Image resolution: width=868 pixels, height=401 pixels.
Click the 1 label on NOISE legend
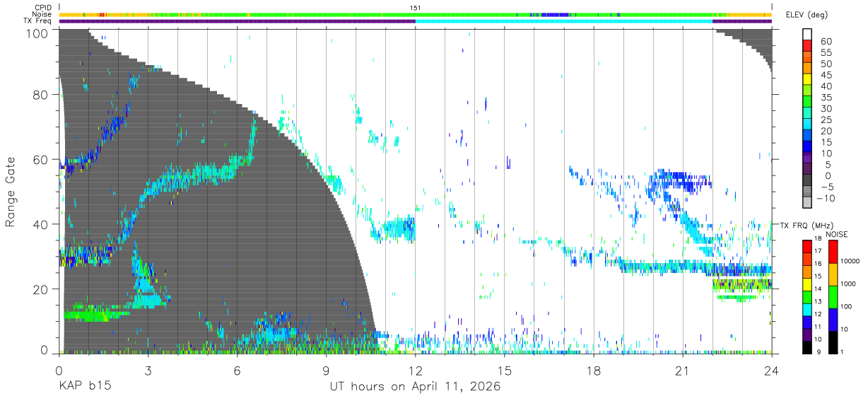[x=841, y=352]
